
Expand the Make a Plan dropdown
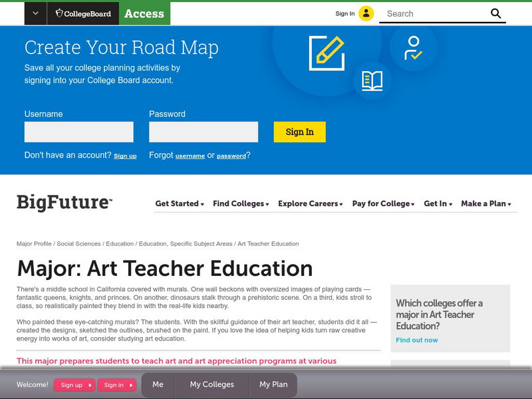[x=484, y=204]
